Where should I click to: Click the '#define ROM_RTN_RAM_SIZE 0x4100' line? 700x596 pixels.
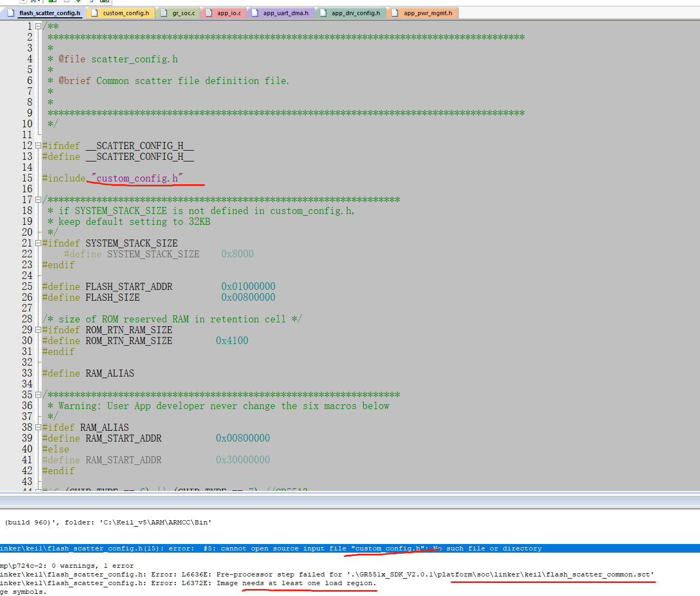tap(145, 340)
